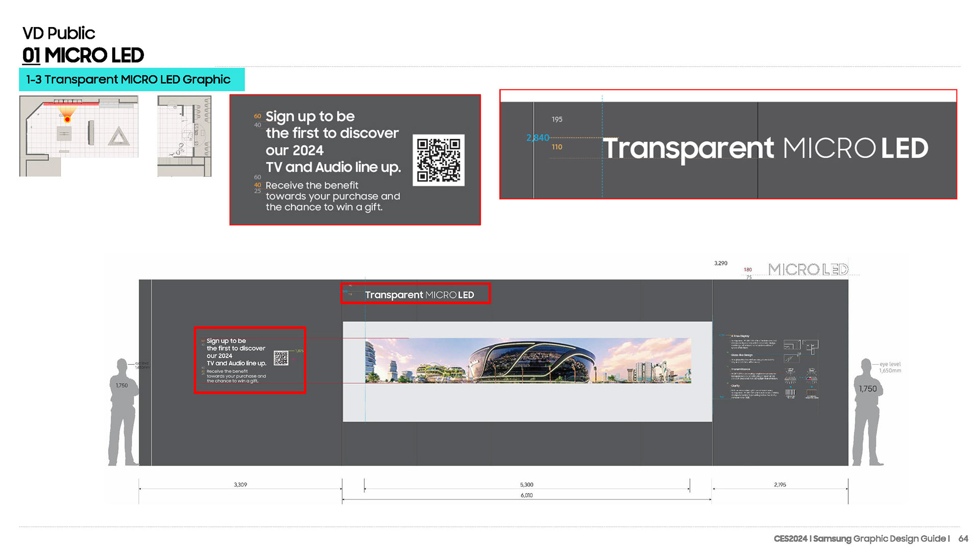This screenshot has height=551, width=980.
Task: Click the small QR code on the wall elevation
Action: click(x=281, y=358)
